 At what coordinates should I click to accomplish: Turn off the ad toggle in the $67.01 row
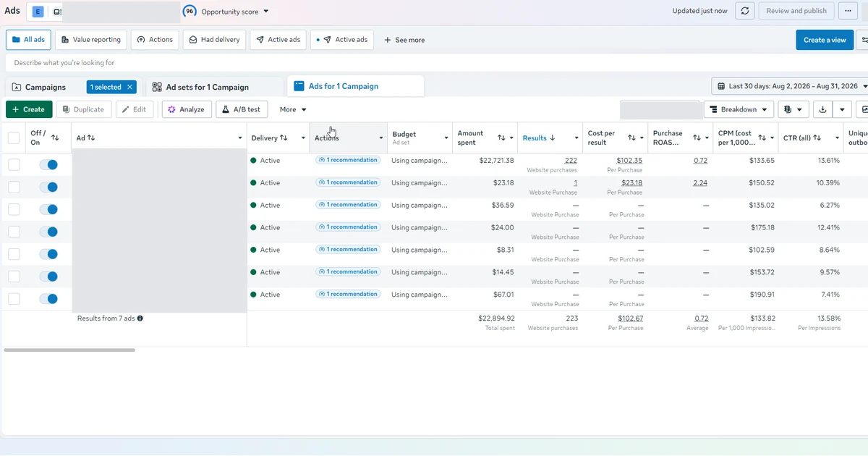(x=48, y=299)
